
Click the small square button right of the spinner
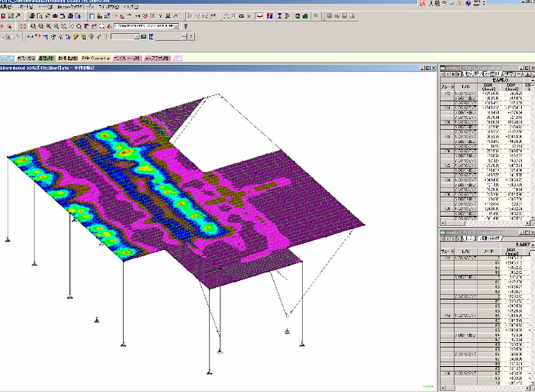[x=192, y=36]
